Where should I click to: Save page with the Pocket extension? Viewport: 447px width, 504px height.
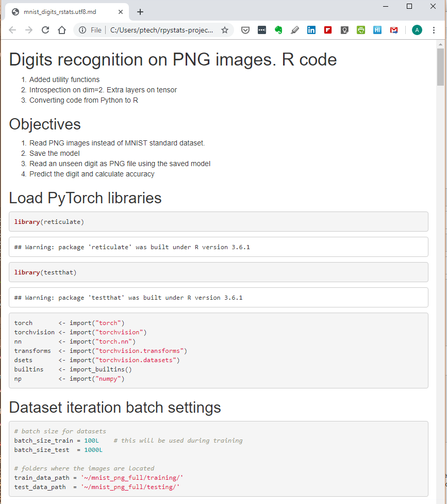(245, 30)
